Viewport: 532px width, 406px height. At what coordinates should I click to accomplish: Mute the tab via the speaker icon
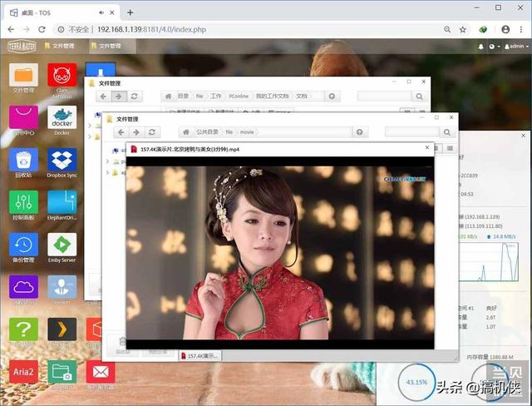101,12
